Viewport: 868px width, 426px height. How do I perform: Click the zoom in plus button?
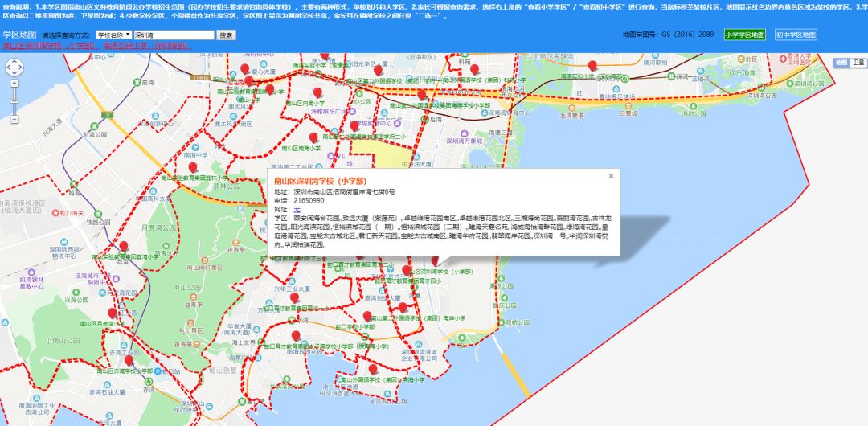[x=14, y=84]
